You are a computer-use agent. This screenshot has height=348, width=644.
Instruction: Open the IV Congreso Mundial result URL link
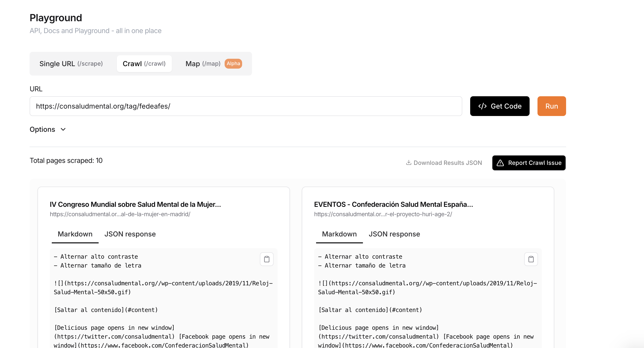click(x=120, y=214)
